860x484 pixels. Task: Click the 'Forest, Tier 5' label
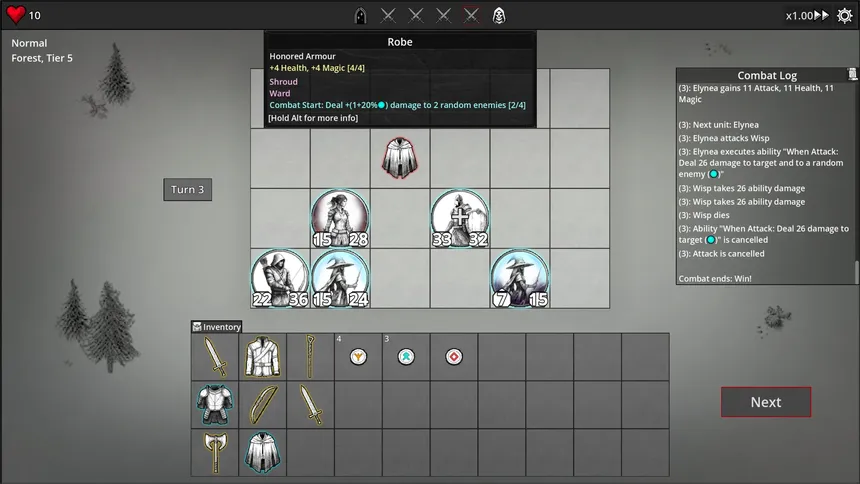coord(42,58)
